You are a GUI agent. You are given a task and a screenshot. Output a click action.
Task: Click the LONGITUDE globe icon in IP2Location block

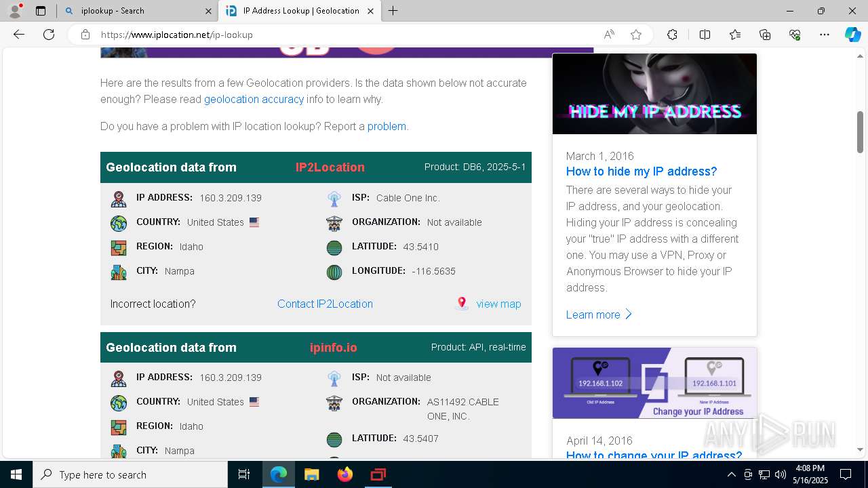[x=334, y=272]
